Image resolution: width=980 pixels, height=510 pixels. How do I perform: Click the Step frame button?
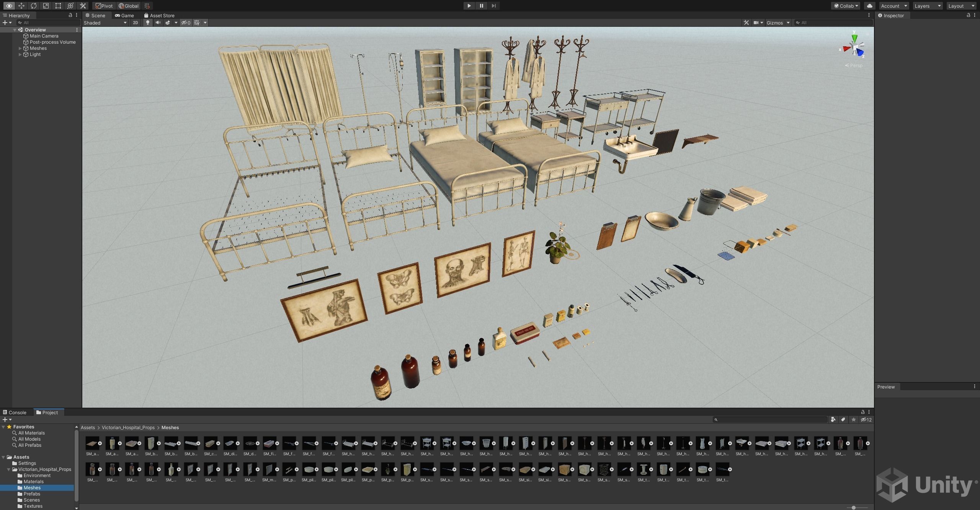click(493, 6)
